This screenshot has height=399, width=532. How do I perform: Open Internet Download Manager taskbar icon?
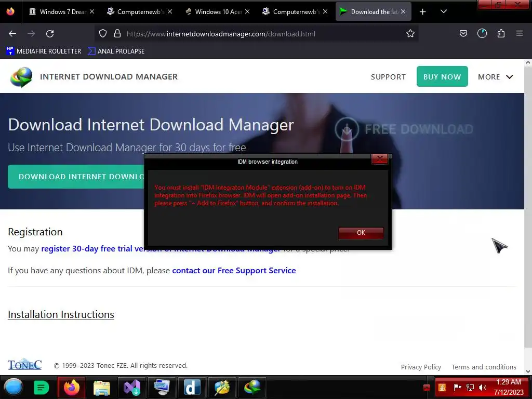[x=252, y=388]
